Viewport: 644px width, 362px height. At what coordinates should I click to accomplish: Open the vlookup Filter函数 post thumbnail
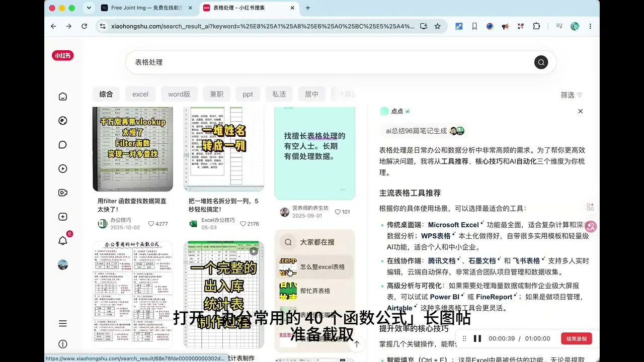[133, 149]
